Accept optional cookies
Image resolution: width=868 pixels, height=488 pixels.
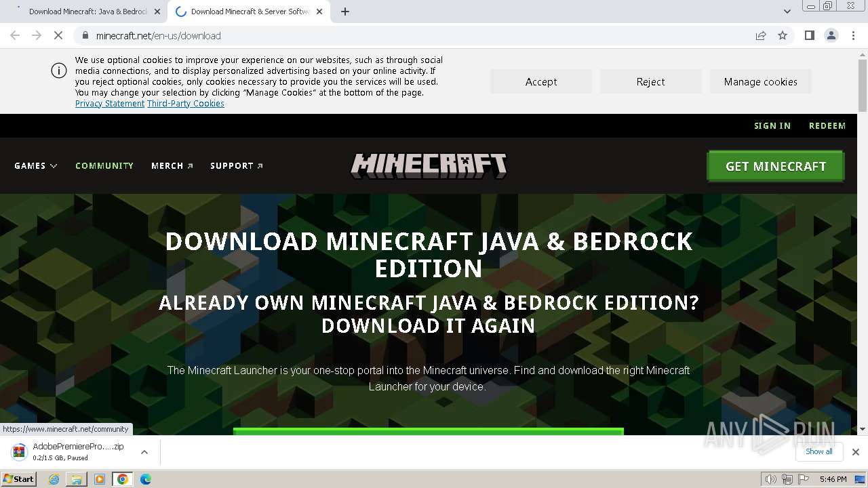coord(541,81)
